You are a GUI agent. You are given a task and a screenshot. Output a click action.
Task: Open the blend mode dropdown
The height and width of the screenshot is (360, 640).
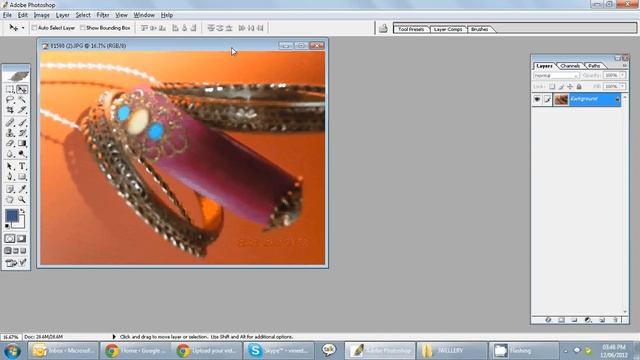[556, 76]
